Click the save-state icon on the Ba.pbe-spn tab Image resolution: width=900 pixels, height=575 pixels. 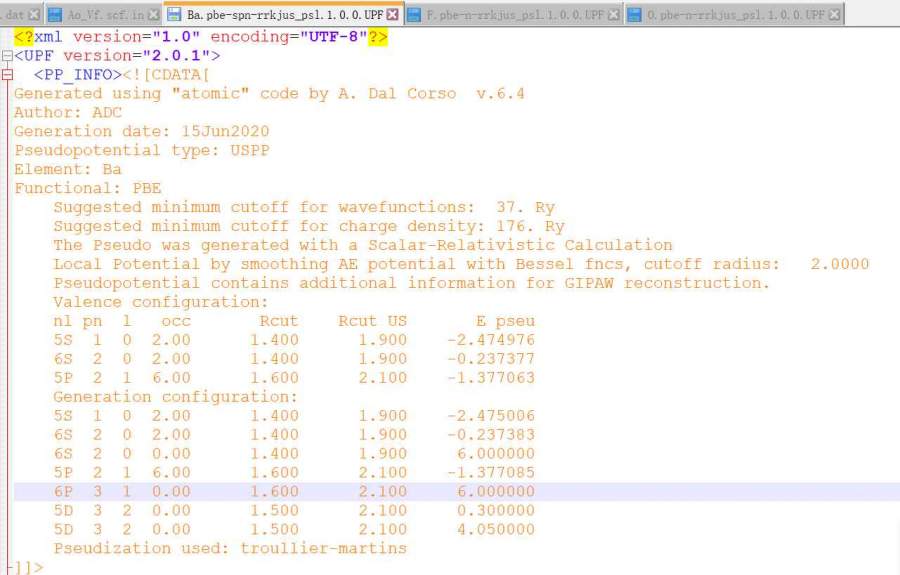point(174,14)
